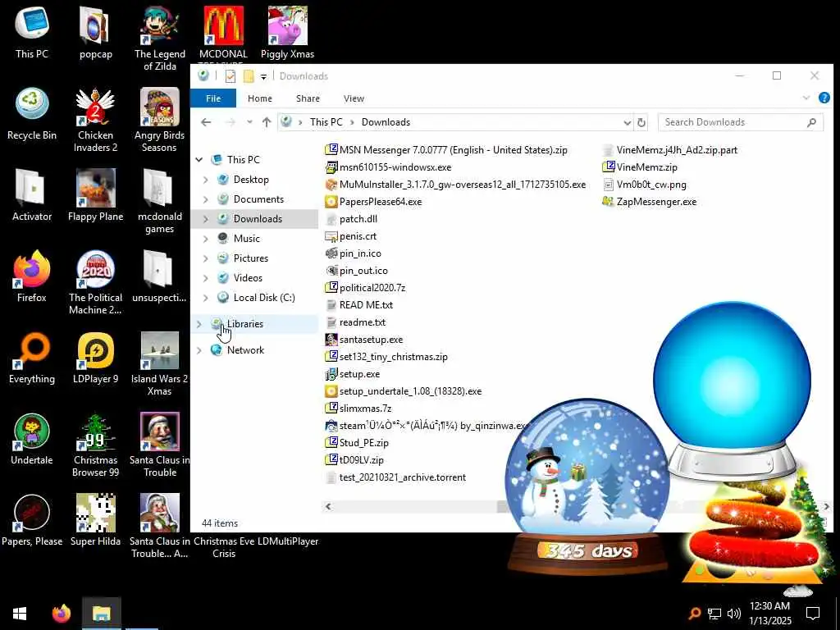Select the Activator desktop icon
This screenshot has height=630, width=840.
click(x=32, y=195)
